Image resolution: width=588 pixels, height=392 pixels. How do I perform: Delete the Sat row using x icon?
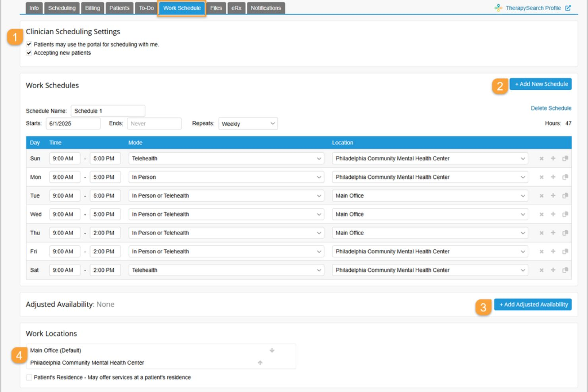[541, 270]
